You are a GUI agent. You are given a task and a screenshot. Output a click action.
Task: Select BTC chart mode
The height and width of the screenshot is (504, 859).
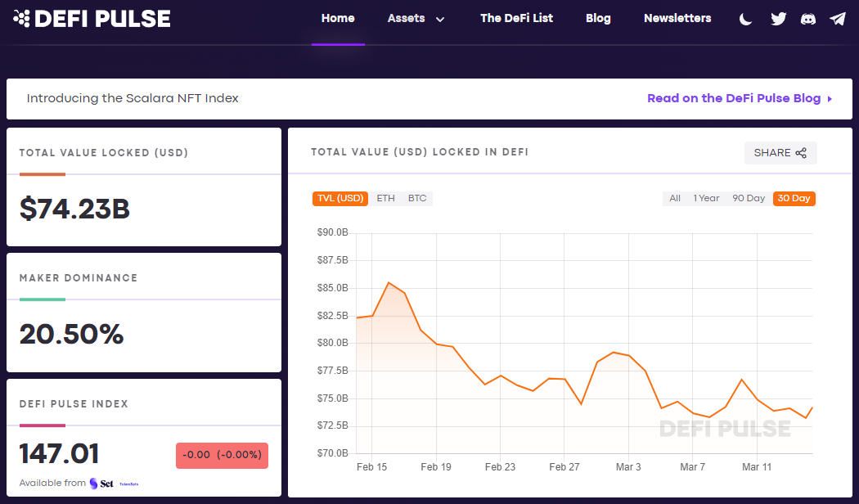(417, 198)
